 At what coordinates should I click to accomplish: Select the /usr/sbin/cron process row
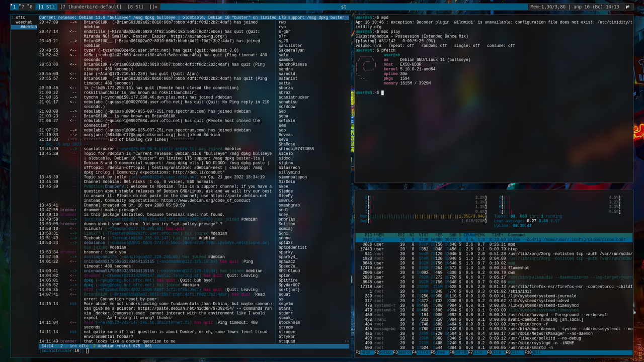[494, 324]
